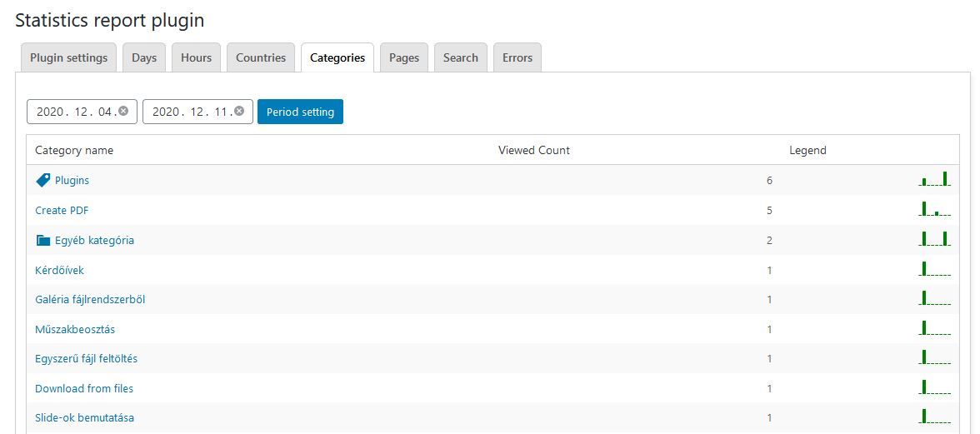Show the Errors tab
Screen dimensions: 980x434
click(x=517, y=58)
